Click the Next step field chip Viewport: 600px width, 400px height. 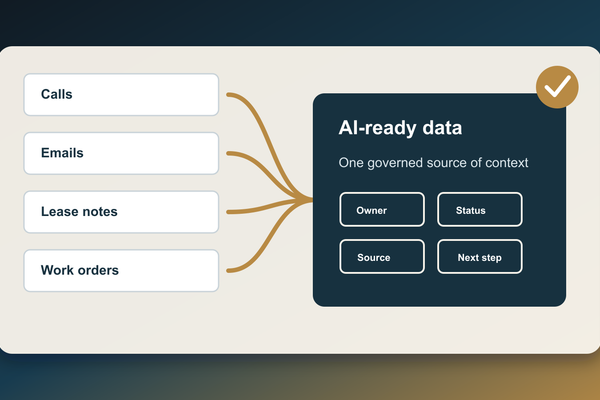pyautogui.click(x=480, y=256)
